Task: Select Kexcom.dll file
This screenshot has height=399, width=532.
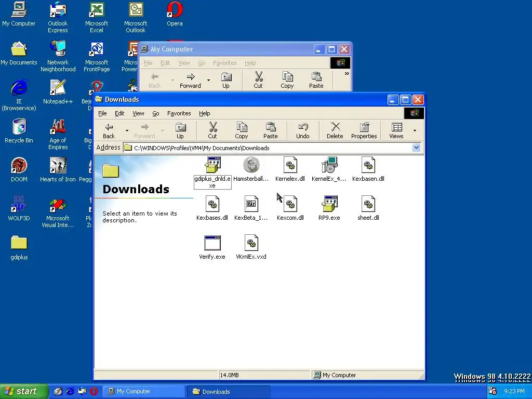Action: [290, 208]
